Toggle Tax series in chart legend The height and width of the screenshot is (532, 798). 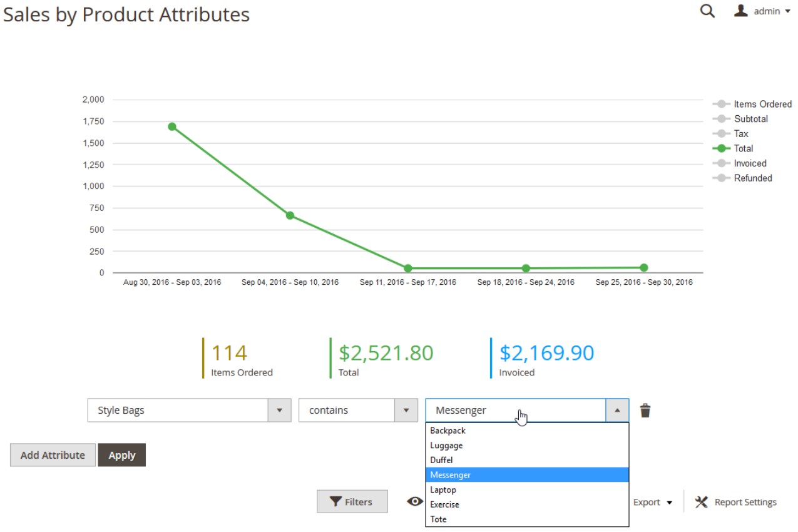coord(740,133)
